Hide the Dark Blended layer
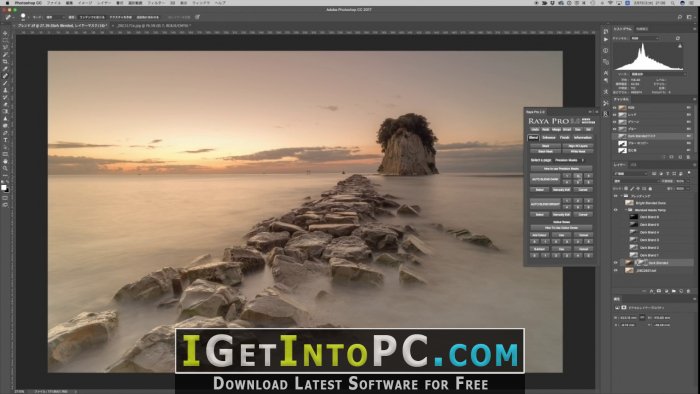Viewport: 700px width, 394px height. pos(616,262)
